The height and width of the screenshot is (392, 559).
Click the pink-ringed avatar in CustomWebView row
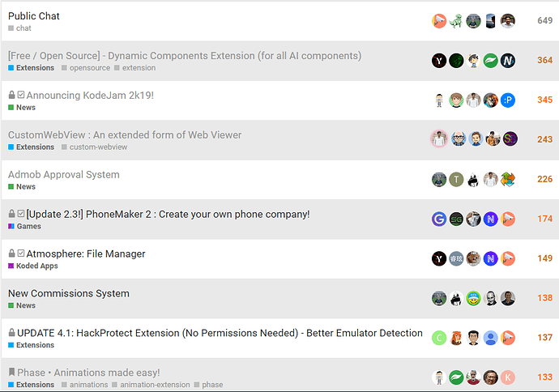click(439, 138)
